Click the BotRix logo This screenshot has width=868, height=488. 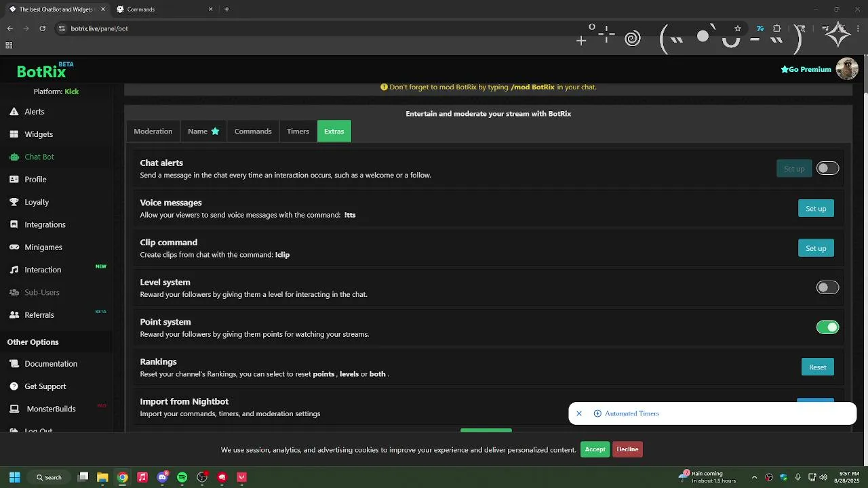41,71
